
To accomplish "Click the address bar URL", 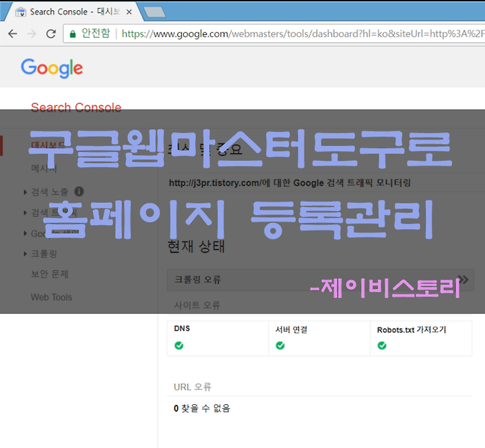I will pos(302,34).
